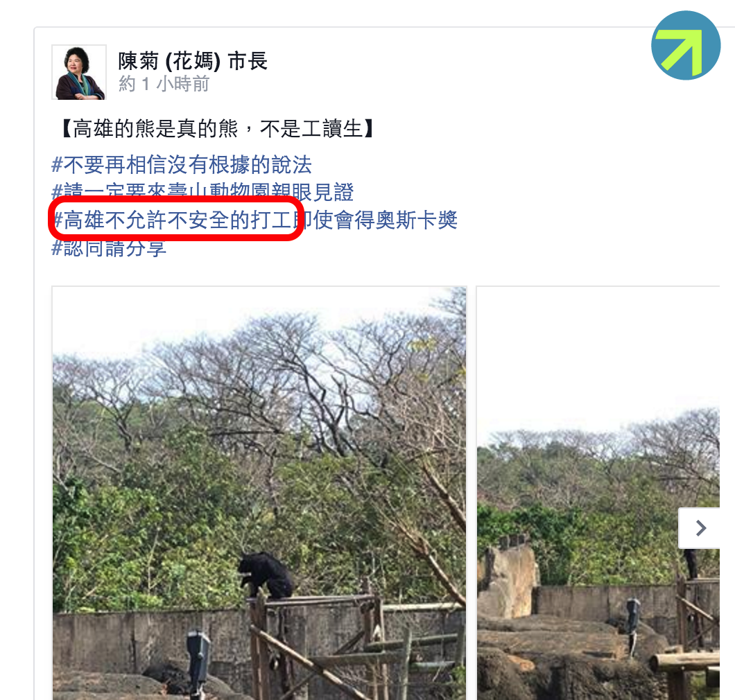Show next photo with right chevron arrow
The width and height of the screenshot is (735, 700).
pyautogui.click(x=700, y=528)
